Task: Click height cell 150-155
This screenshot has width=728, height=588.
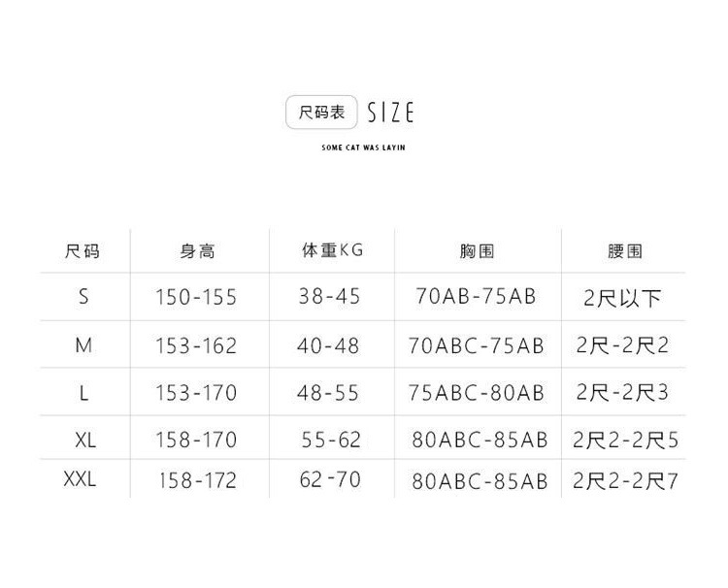Action: [196, 297]
